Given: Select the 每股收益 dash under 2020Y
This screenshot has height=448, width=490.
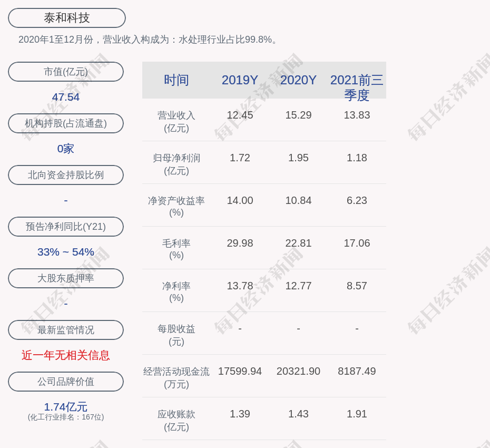Looking at the screenshot, I should (298, 328).
